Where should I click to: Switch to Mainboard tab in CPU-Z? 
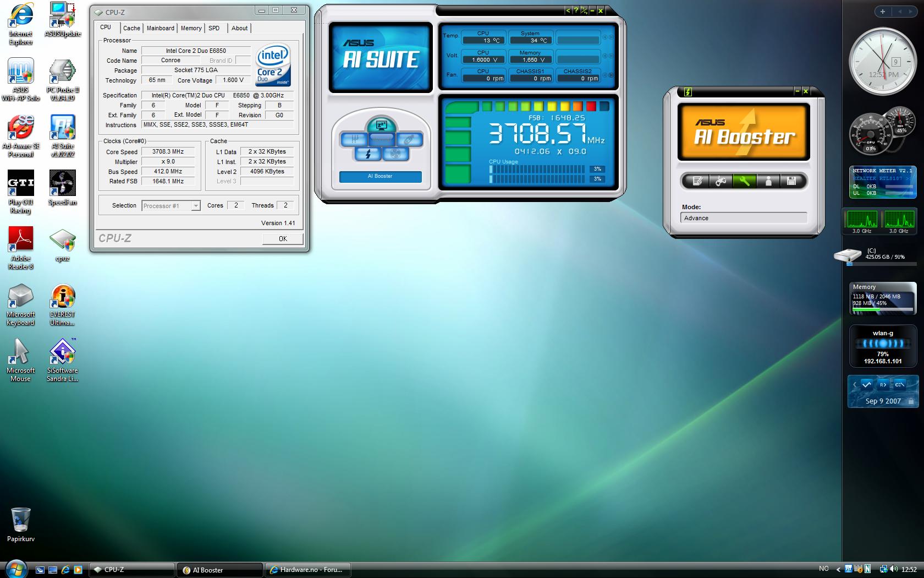point(160,28)
